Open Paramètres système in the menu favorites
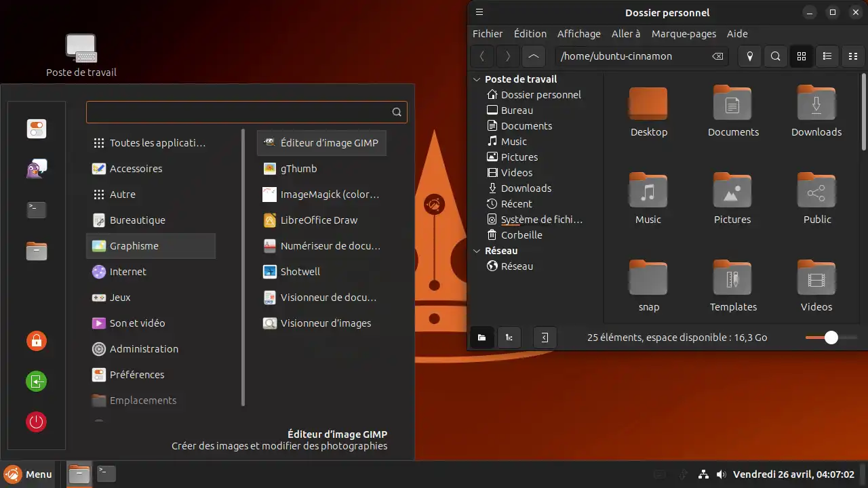Image resolution: width=868 pixels, height=488 pixels. tap(37, 129)
